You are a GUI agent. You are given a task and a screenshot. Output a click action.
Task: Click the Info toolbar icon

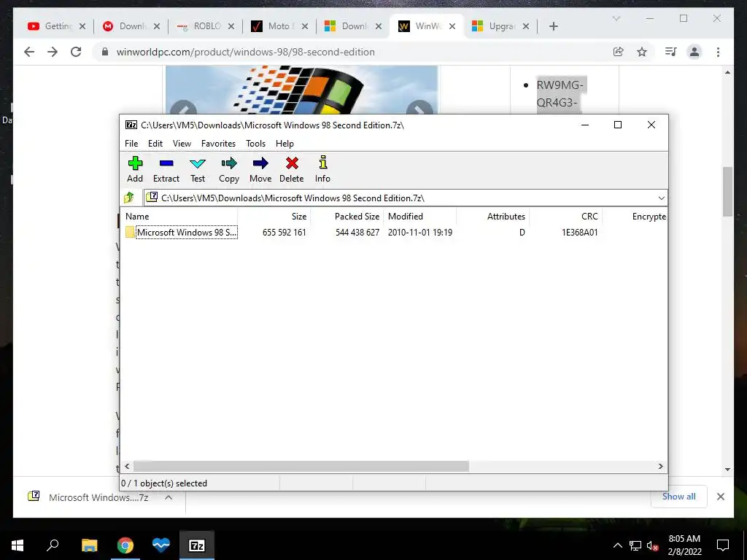[322, 169]
